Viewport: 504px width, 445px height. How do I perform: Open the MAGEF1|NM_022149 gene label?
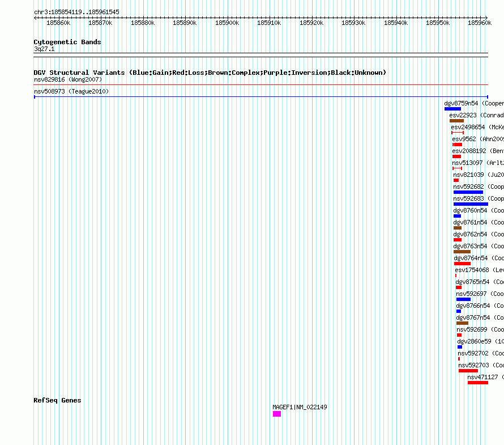pyautogui.click(x=300, y=407)
